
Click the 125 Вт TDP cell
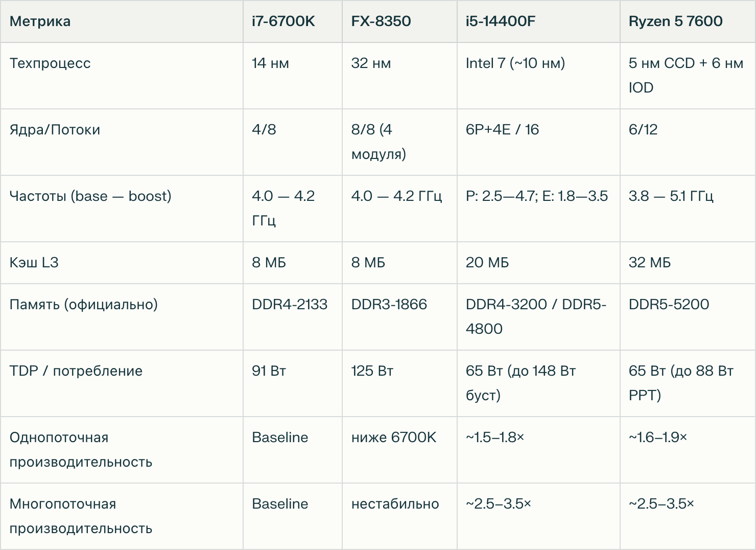372,371
